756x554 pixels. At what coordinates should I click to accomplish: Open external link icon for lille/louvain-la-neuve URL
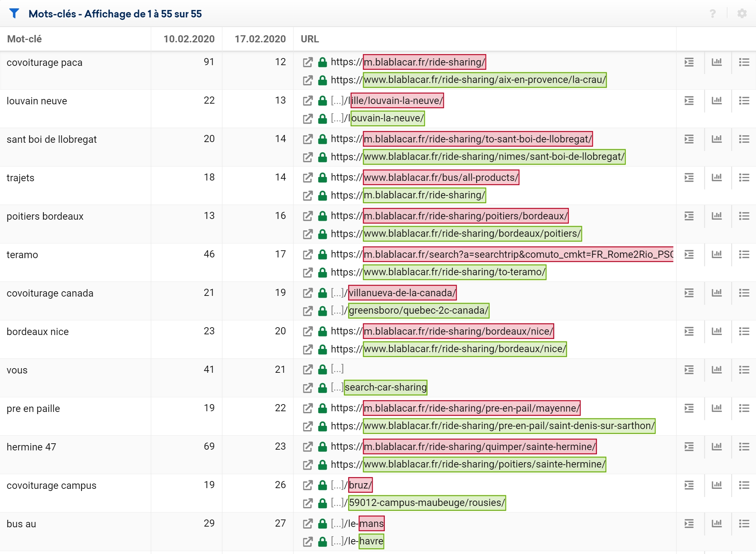pyautogui.click(x=308, y=101)
